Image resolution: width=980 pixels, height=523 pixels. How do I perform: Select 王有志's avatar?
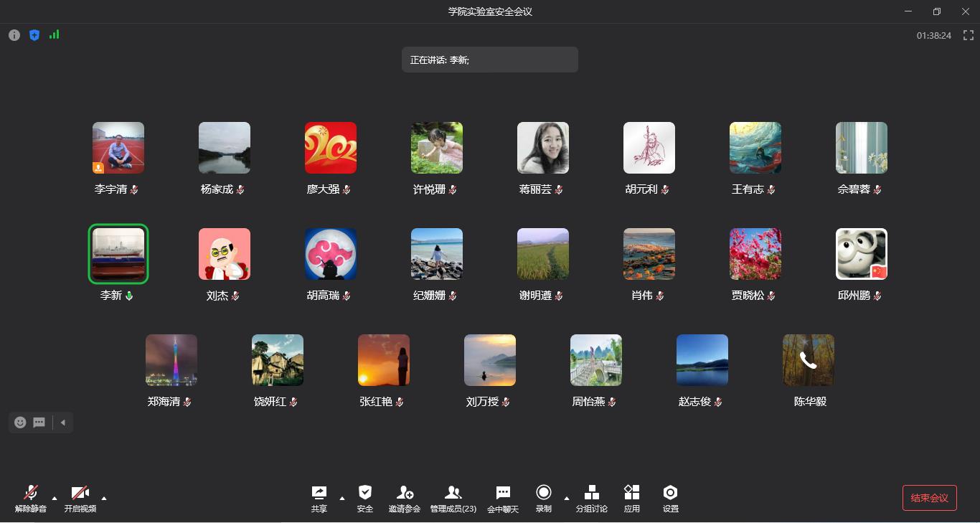pyautogui.click(x=755, y=148)
